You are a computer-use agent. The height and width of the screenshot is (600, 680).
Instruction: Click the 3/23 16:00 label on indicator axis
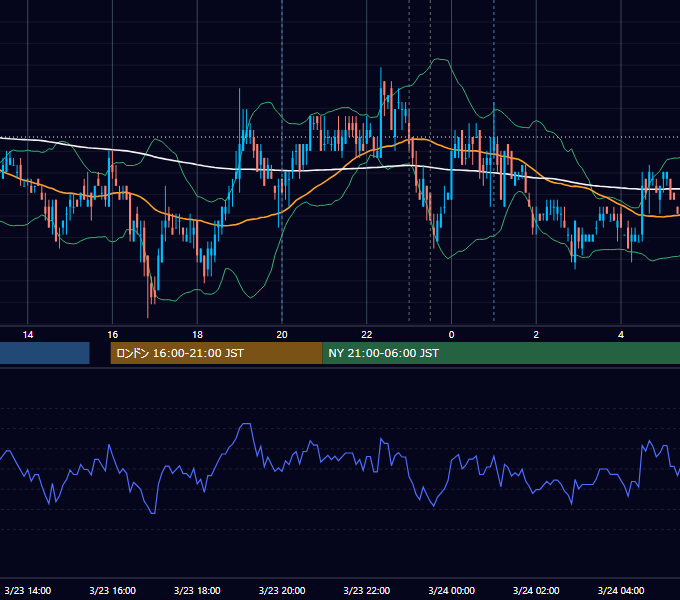click(x=112, y=590)
